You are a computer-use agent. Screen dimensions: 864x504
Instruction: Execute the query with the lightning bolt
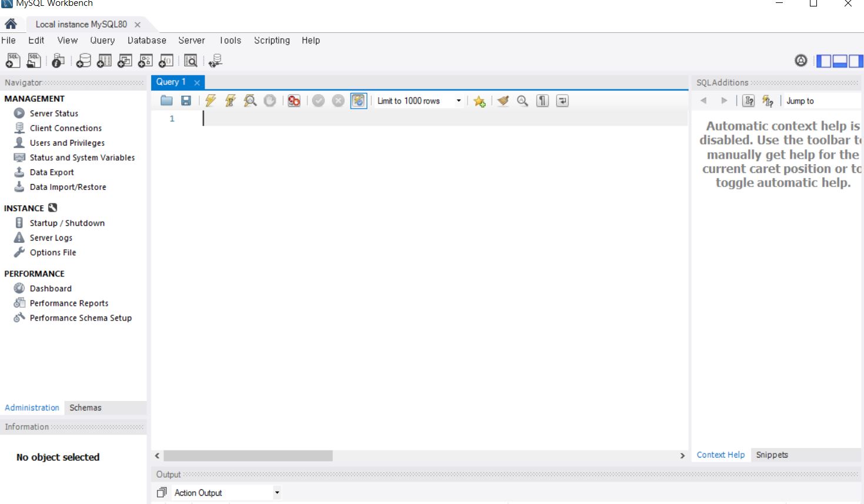click(211, 101)
